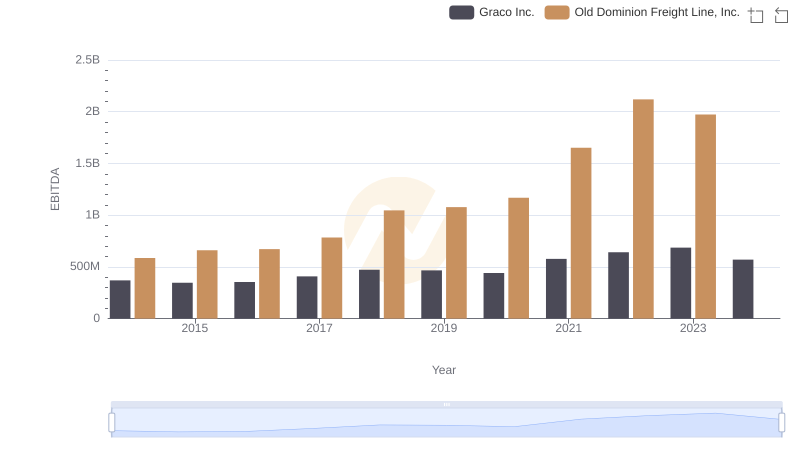Select the Graco bar for 2016

[x=245, y=300]
